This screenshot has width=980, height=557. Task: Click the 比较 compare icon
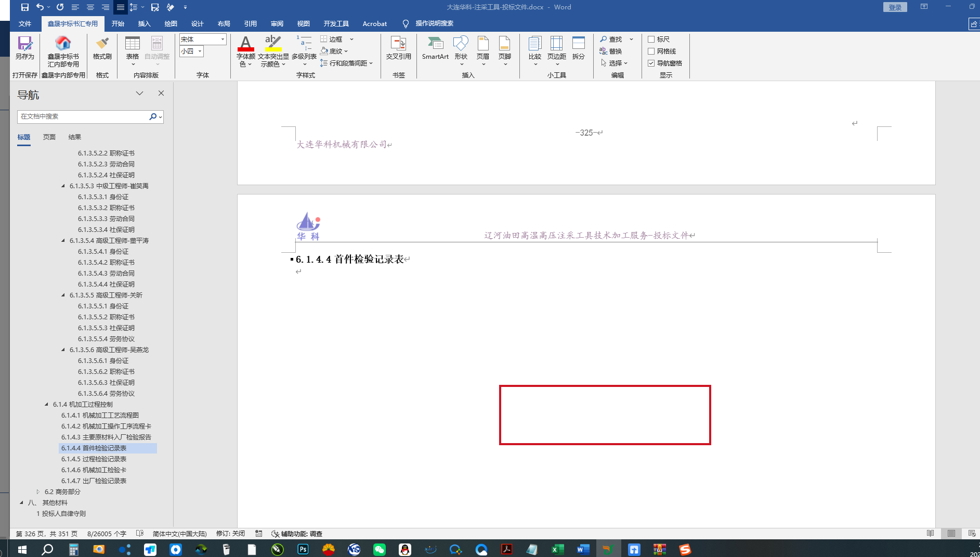[x=535, y=50]
